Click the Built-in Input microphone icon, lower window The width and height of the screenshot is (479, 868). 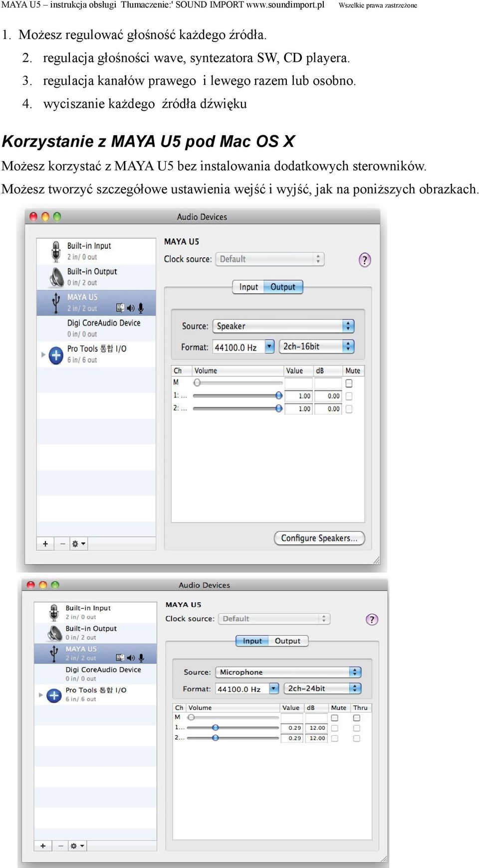(x=54, y=612)
